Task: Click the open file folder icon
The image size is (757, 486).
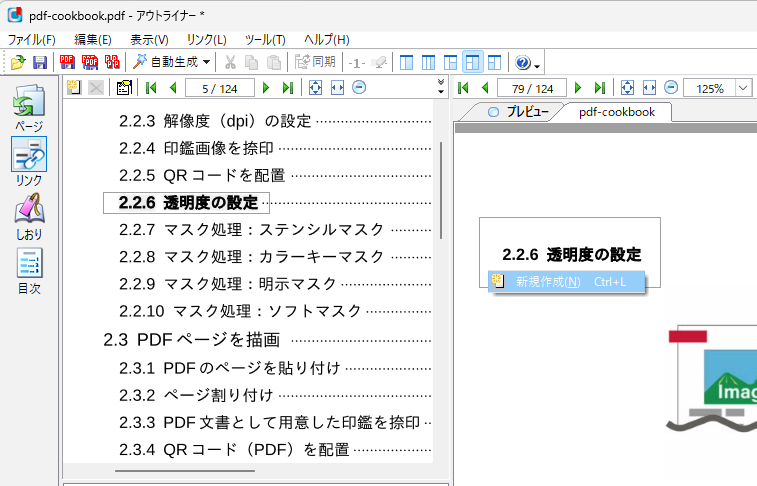Action: click(x=17, y=62)
